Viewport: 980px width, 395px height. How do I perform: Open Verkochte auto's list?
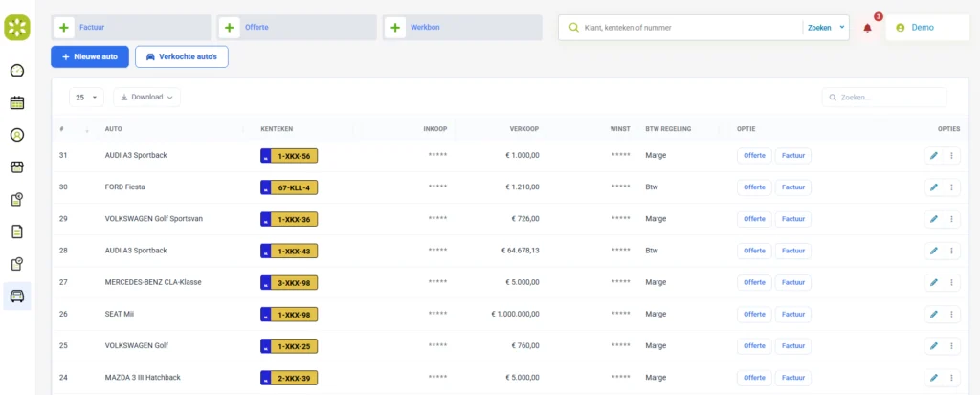(x=181, y=56)
